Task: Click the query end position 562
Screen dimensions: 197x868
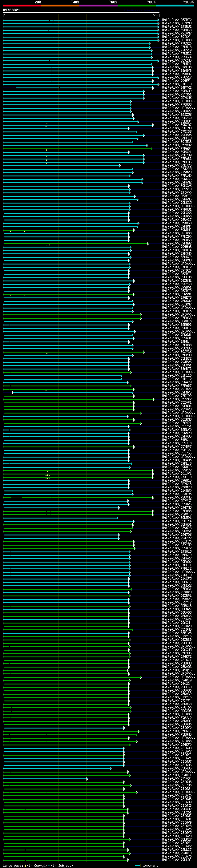Action: coord(155,15)
